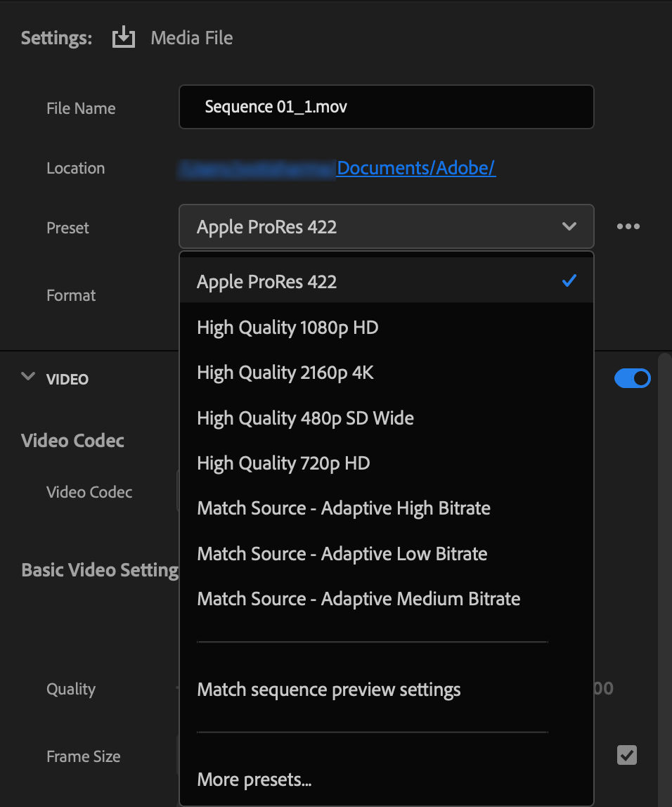Click the blue checkmark next to Apple ProRes 422

[569, 280]
